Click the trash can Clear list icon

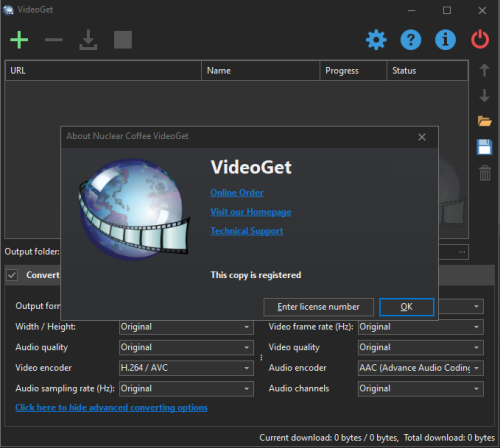click(x=485, y=173)
